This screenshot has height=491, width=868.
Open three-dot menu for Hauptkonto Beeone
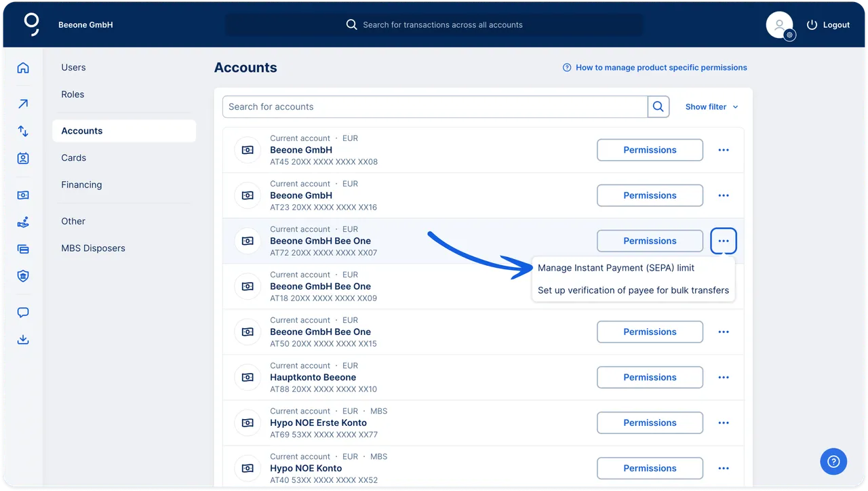[x=724, y=377]
